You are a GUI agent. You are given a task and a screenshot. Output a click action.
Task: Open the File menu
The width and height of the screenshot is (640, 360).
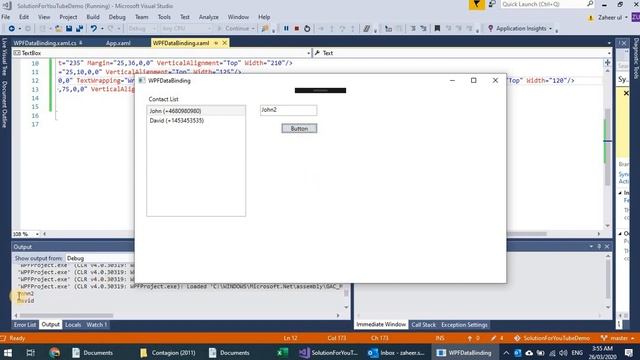[6, 17]
